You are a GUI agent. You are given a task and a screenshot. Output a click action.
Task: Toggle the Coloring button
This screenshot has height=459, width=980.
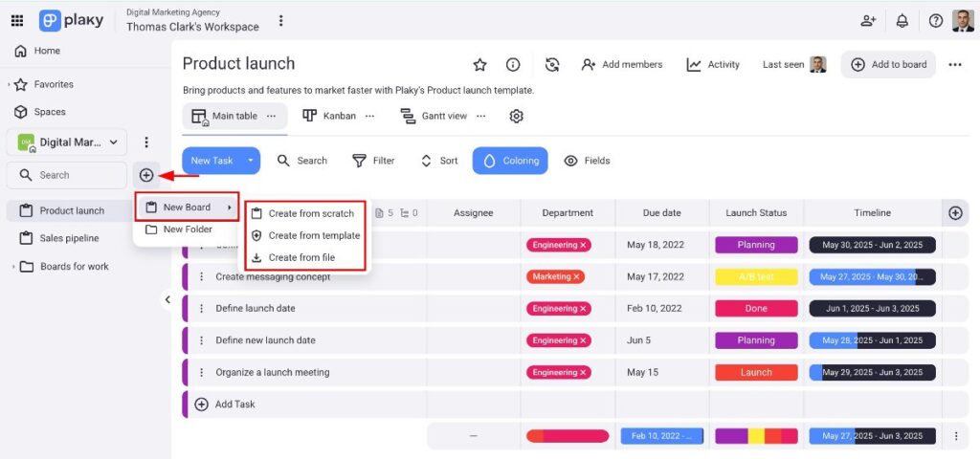pos(510,161)
